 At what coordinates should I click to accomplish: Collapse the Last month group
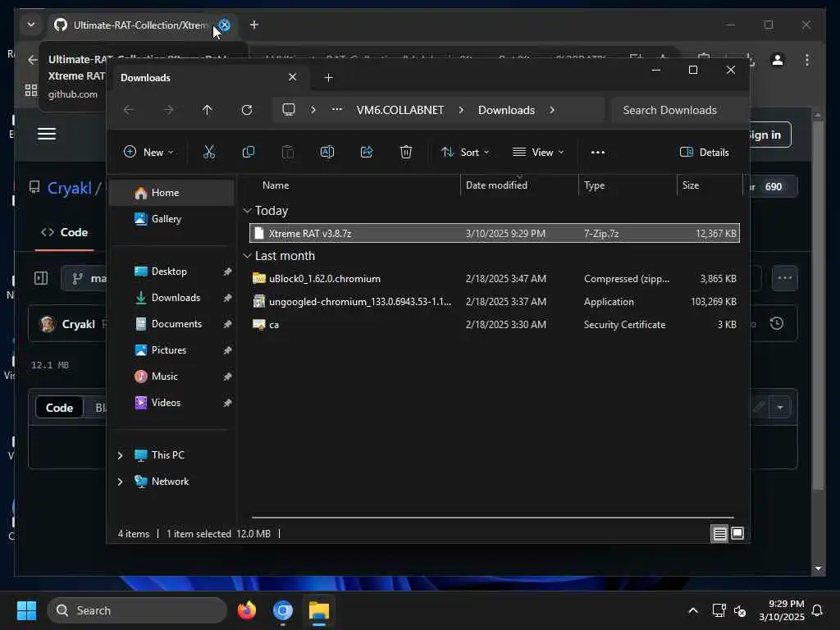247,256
